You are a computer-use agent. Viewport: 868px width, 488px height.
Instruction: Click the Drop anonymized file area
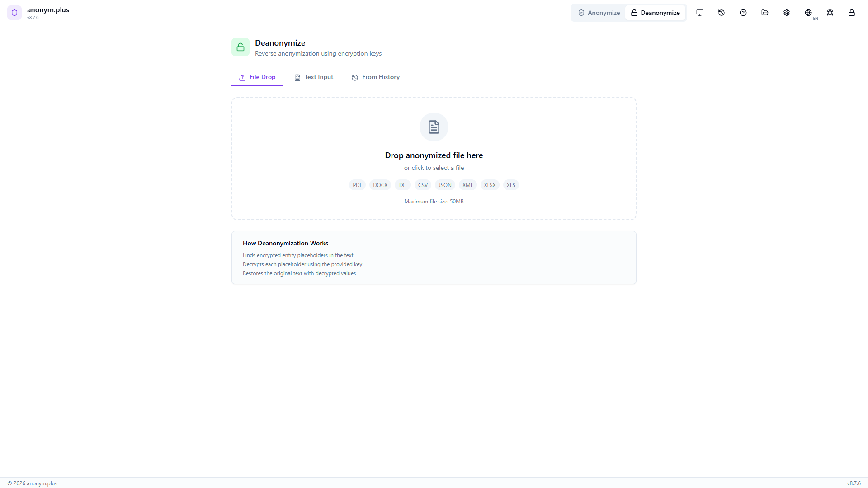pyautogui.click(x=434, y=155)
